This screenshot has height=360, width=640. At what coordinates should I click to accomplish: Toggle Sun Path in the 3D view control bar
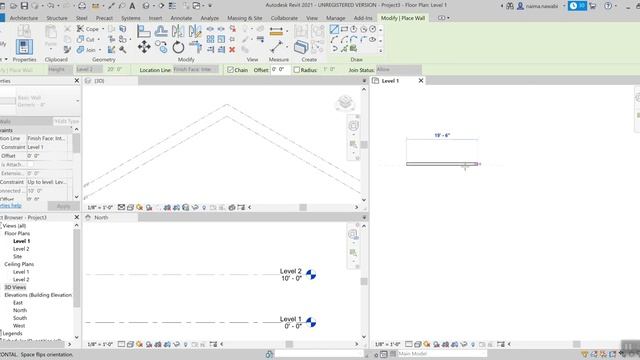tap(140, 207)
